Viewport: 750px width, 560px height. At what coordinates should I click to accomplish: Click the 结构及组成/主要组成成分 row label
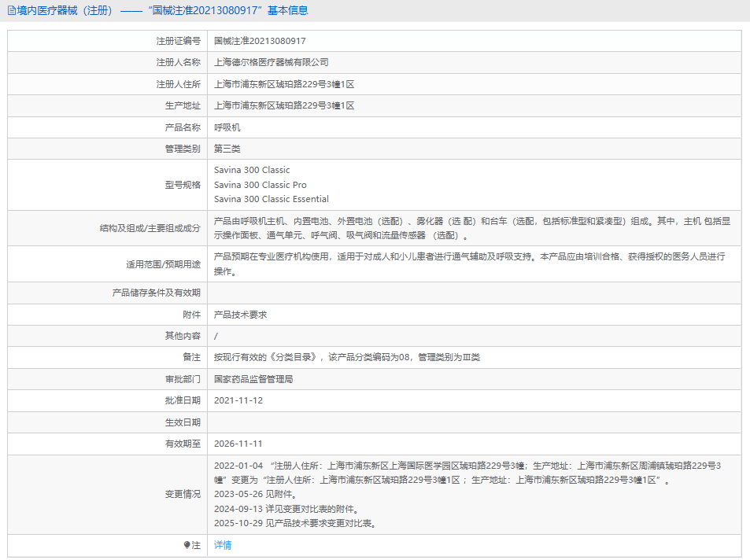tap(150, 228)
